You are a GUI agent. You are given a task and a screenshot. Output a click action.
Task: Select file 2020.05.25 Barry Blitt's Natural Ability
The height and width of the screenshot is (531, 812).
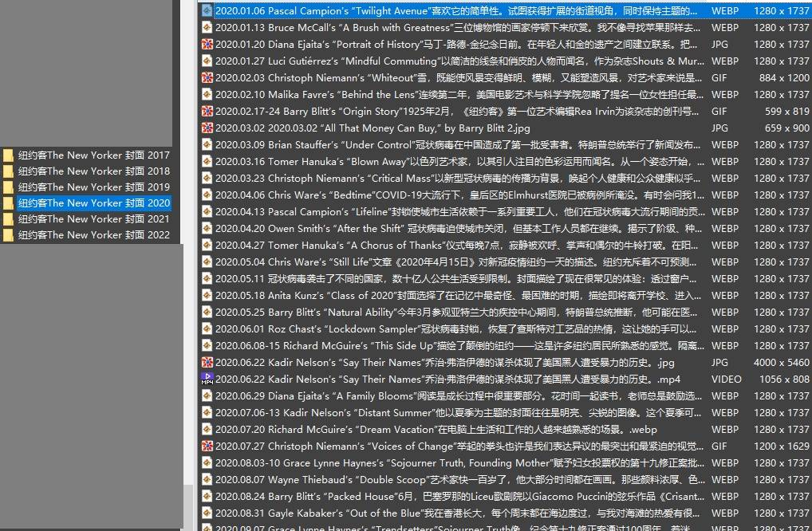(456, 312)
